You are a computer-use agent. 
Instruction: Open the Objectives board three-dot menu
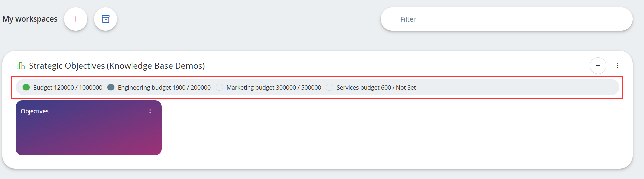coord(150,111)
